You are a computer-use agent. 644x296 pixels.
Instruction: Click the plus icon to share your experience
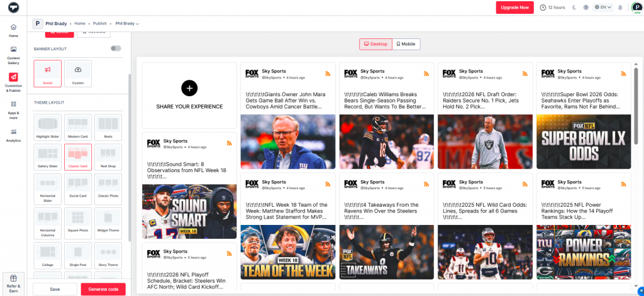pos(189,88)
